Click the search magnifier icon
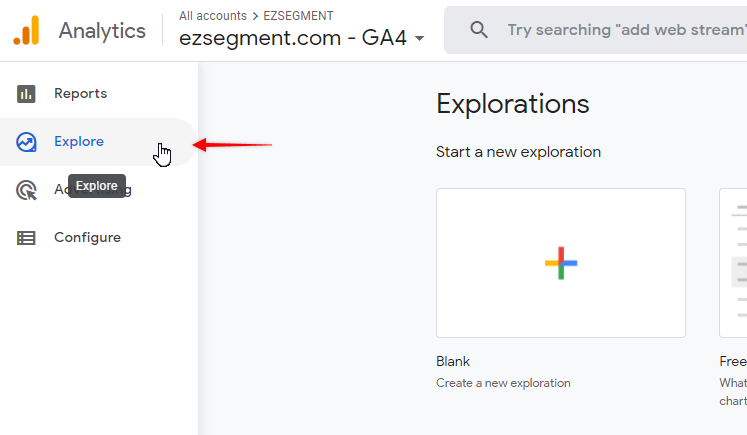 click(479, 30)
